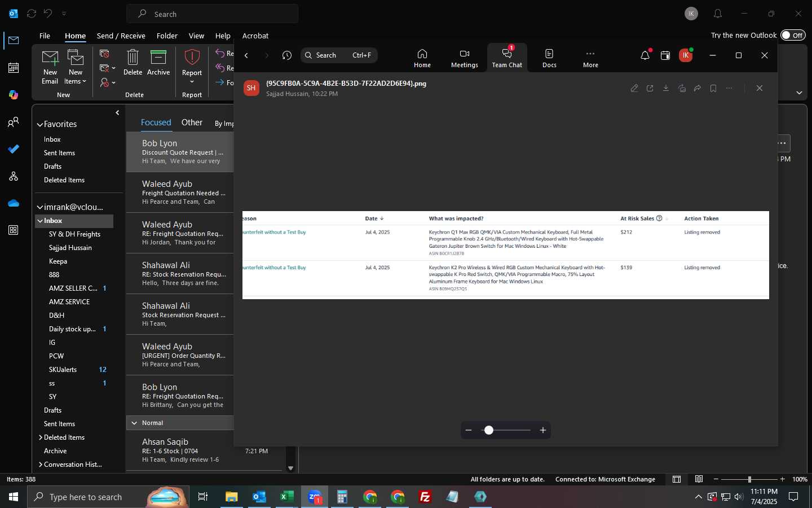The image size is (812, 508).
Task: Expand the Deleted Items folder under account
Action: click(41, 437)
